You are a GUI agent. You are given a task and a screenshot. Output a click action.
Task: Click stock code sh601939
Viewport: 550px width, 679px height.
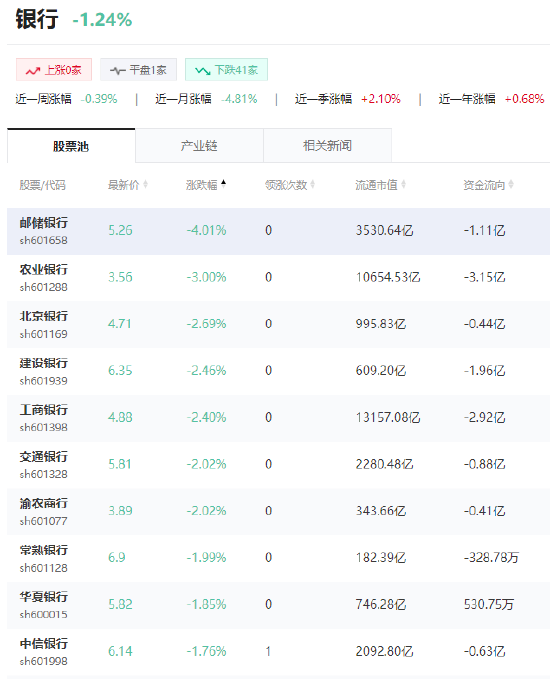(x=44, y=381)
